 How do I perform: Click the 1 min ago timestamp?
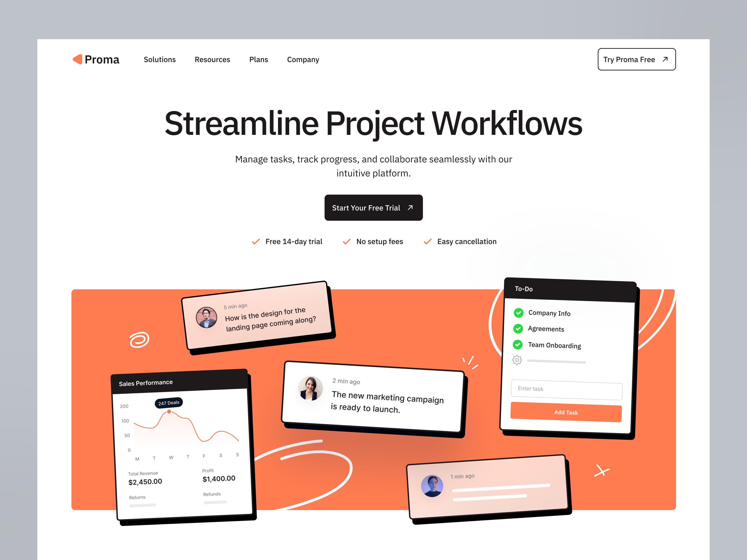(462, 476)
